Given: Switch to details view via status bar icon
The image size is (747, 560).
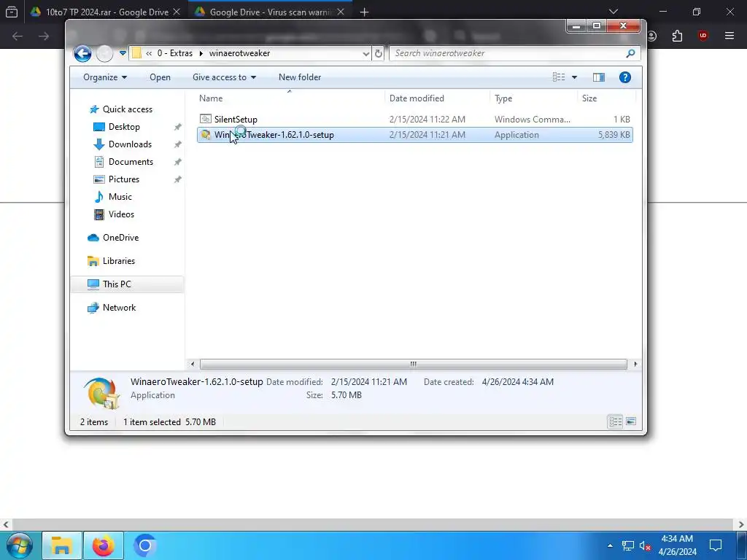Looking at the screenshot, I should [616, 422].
